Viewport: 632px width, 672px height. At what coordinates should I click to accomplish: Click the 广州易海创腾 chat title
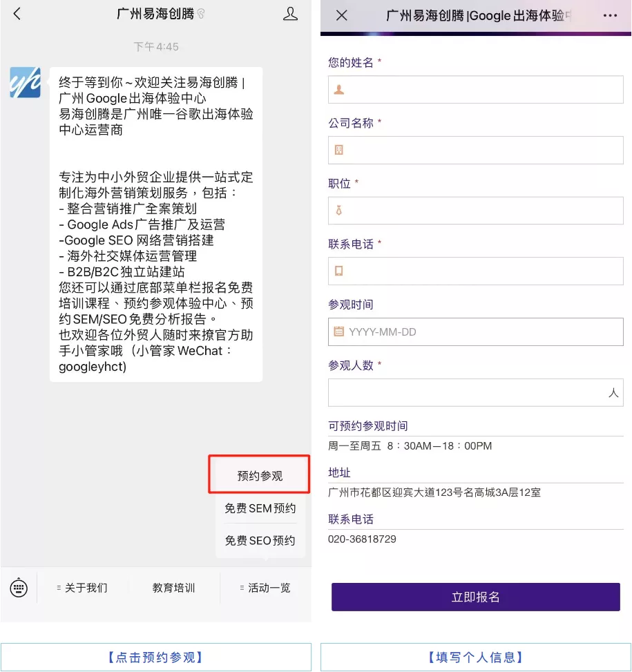coord(155,14)
